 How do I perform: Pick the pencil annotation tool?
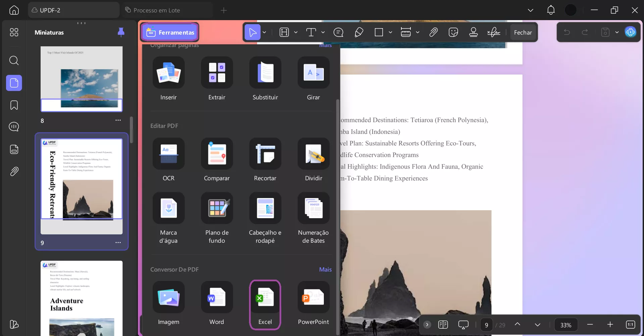[x=359, y=32]
